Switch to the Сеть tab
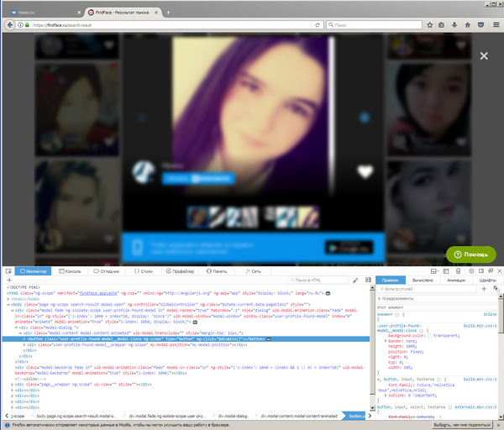 click(253, 271)
